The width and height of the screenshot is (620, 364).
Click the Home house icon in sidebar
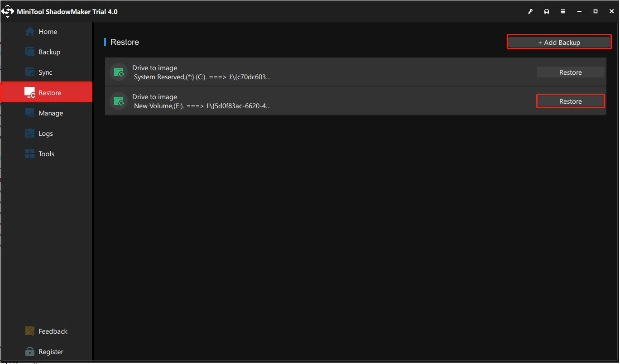(x=30, y=32)
